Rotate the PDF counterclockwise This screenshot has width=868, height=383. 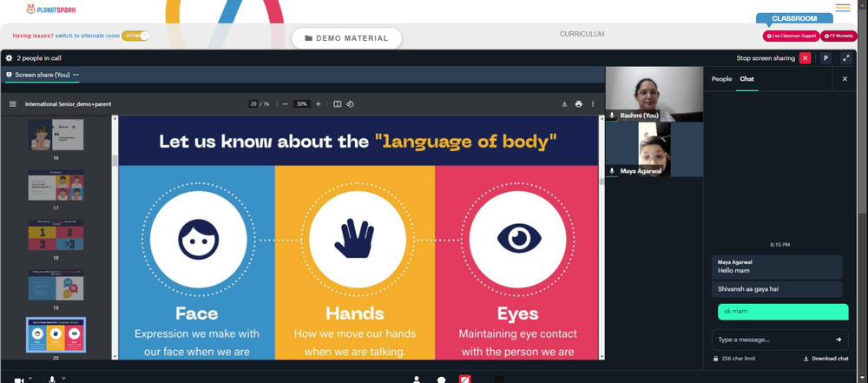(351, 104)
